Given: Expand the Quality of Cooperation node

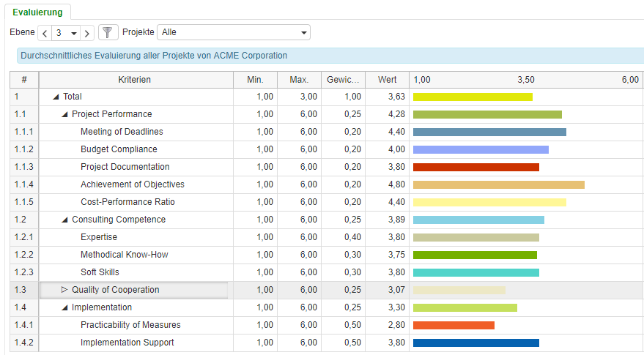Looking at the screenshot, I should coord(64,290).
